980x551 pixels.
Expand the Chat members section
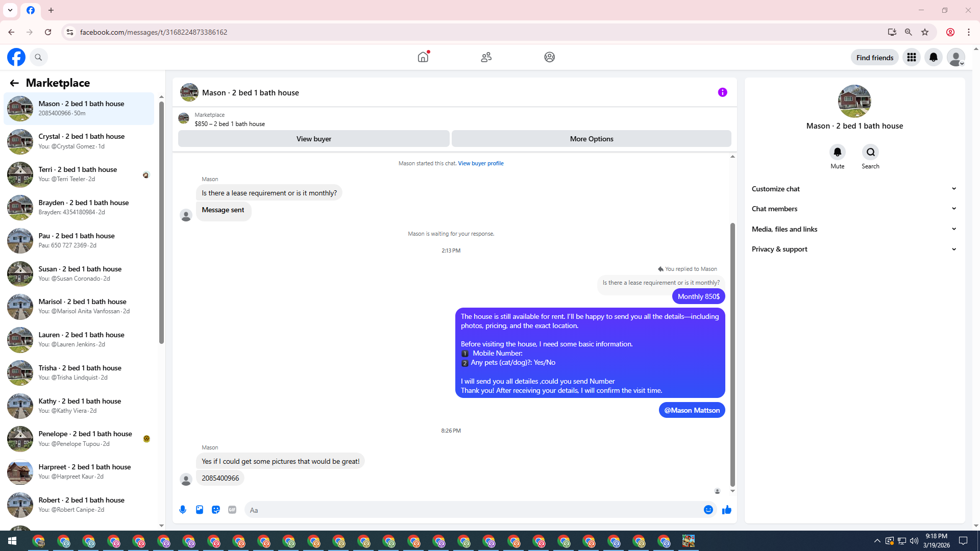pos(854,209)
